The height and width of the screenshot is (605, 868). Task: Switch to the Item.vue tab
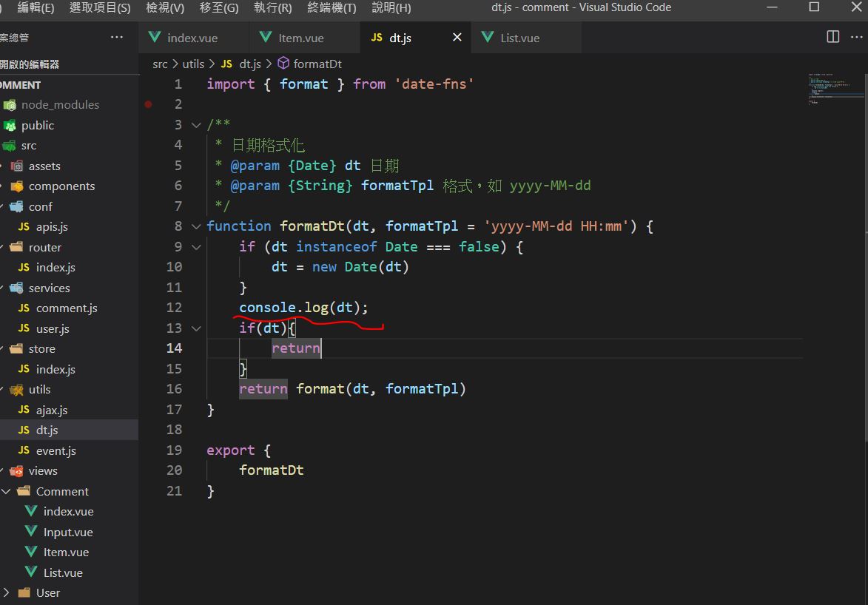pyautogui.click(x=300, y=38)
